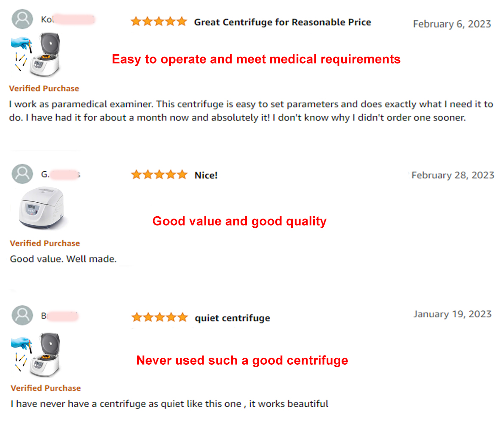Image resolution: width=504 pixels, height=444 pixels.
Task: Open the centrifuge photo in the January 19 review
Action: click(36, 355)
